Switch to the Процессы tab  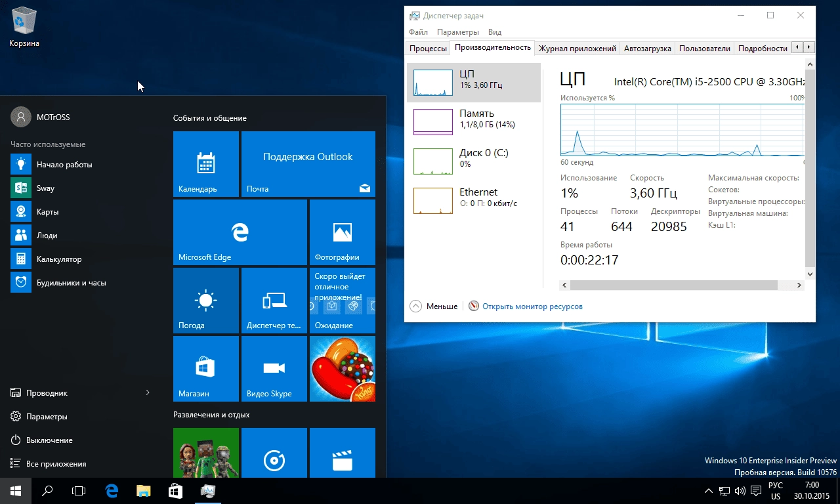click(x=428, y=49)
